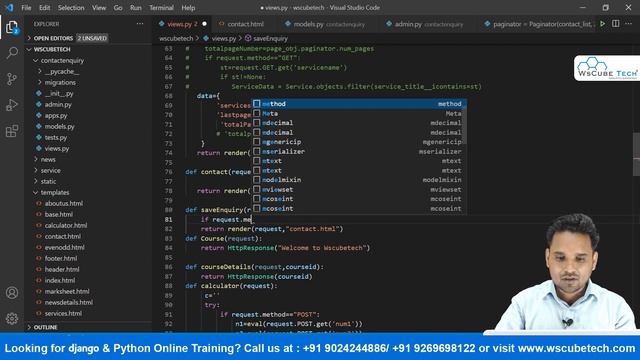Open the Extensions view
The image size is (640, 360).
[12, 131]
